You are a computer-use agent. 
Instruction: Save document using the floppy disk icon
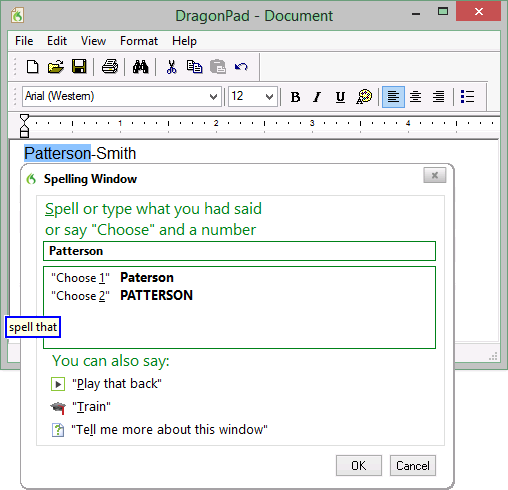(79, 67)
